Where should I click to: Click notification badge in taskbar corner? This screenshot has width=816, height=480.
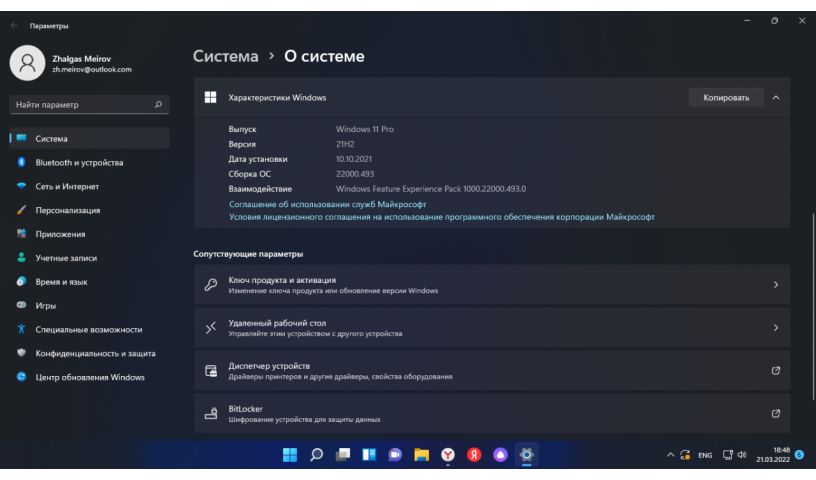(x=800, y=455)
